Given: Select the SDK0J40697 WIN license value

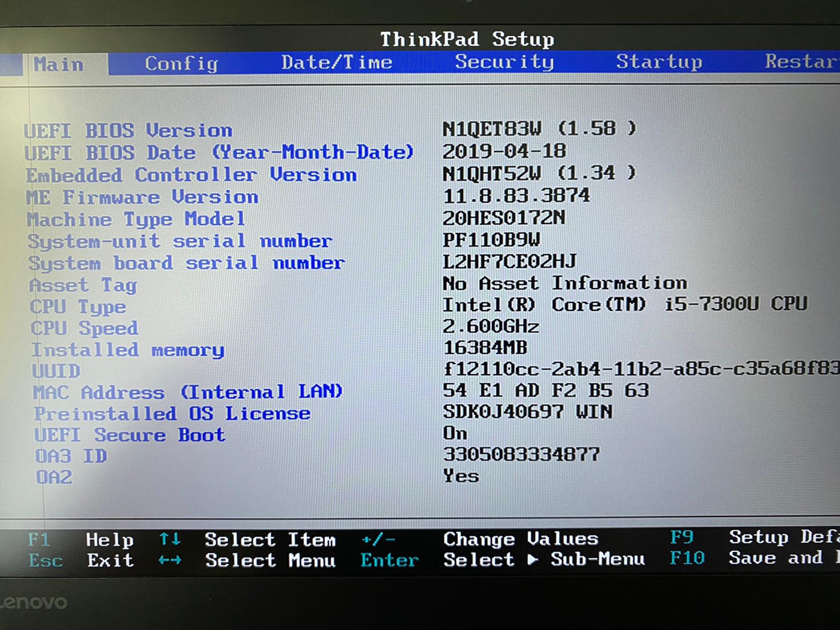Looking at the screenshot, I should tap(528, 412).
